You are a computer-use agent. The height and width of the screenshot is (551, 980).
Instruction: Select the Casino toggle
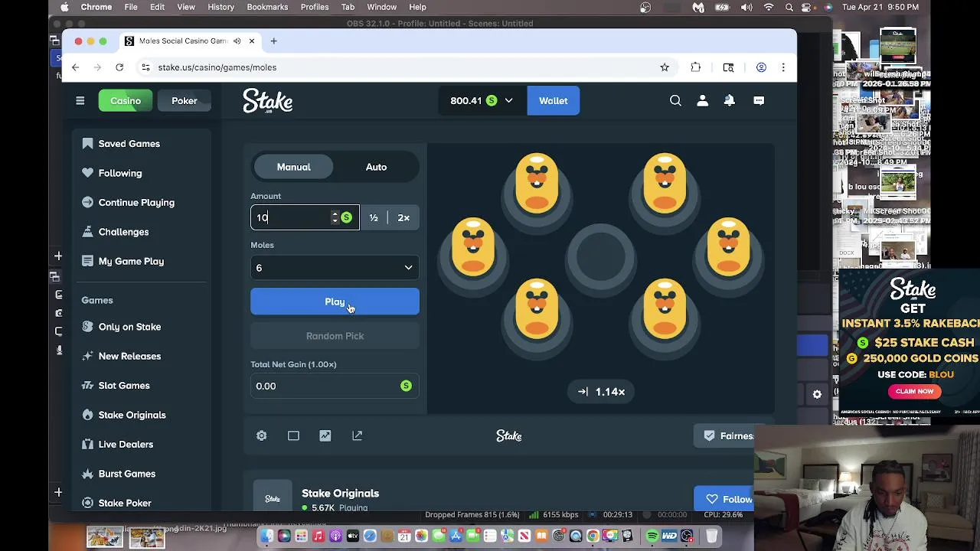tap(126, 100)
